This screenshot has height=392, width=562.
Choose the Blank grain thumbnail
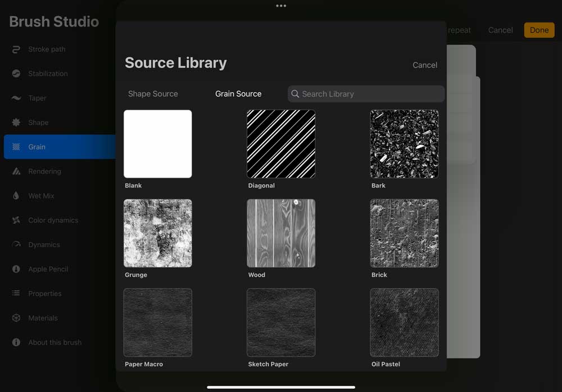tap(158, 144)
